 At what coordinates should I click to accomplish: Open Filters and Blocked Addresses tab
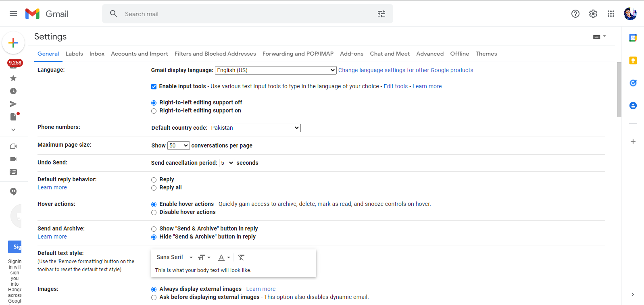[215, 54]
